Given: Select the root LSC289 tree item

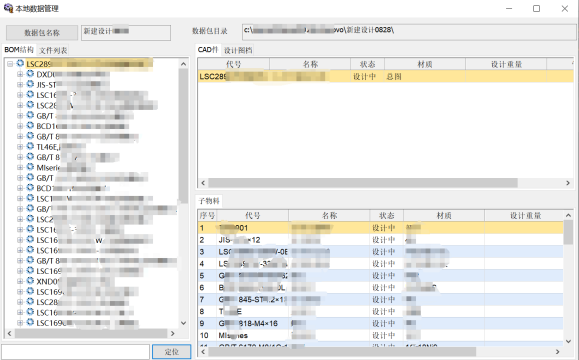Looking at the screenshot, I should pyautogui.click(x=89, y=64).
